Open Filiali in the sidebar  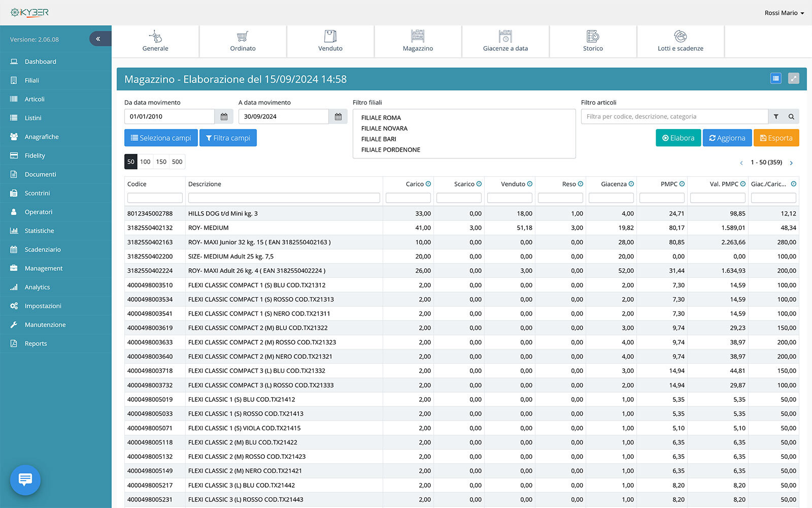(x=56, y=80)
